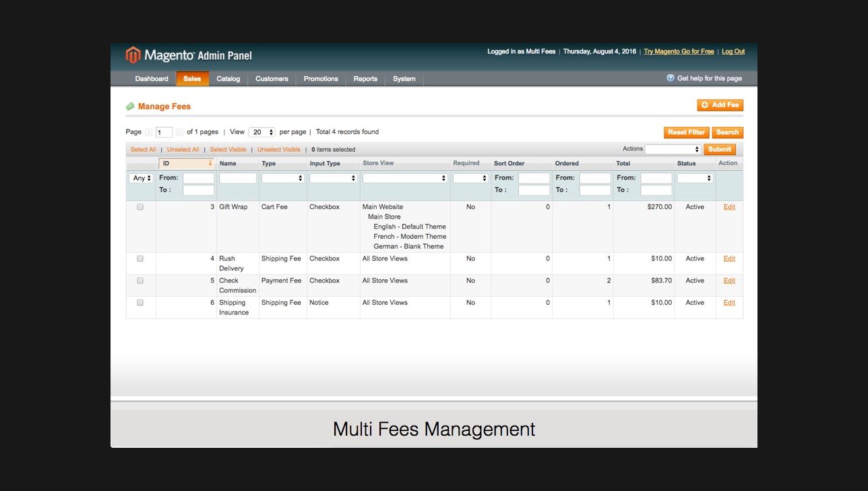868x491 pixels.
Task: Click the previous page arrow icon
Action: point(148,132)
